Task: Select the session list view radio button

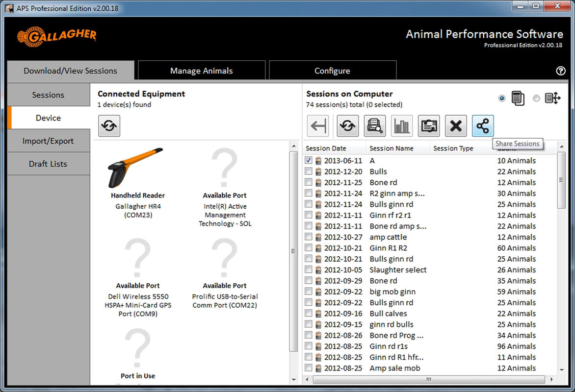Action: tap(502, 98)
